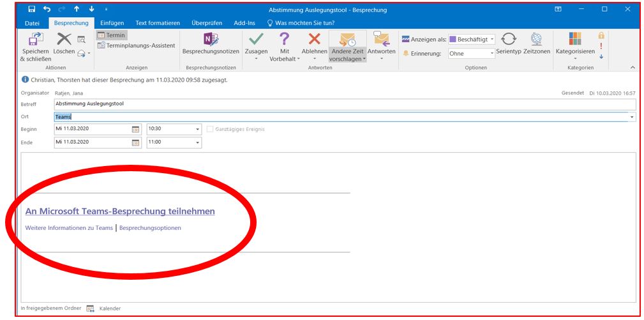Decline with the Ablehnen X icon

314,40
